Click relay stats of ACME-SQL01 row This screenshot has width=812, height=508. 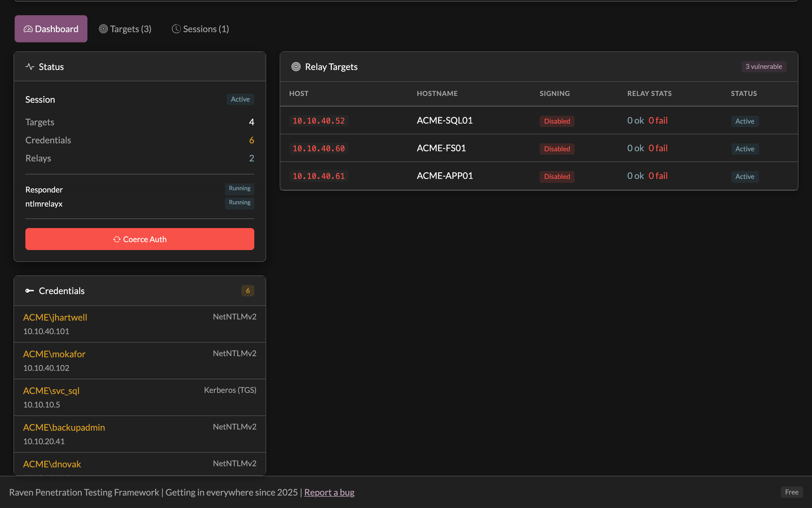click(x=647, y=120)
